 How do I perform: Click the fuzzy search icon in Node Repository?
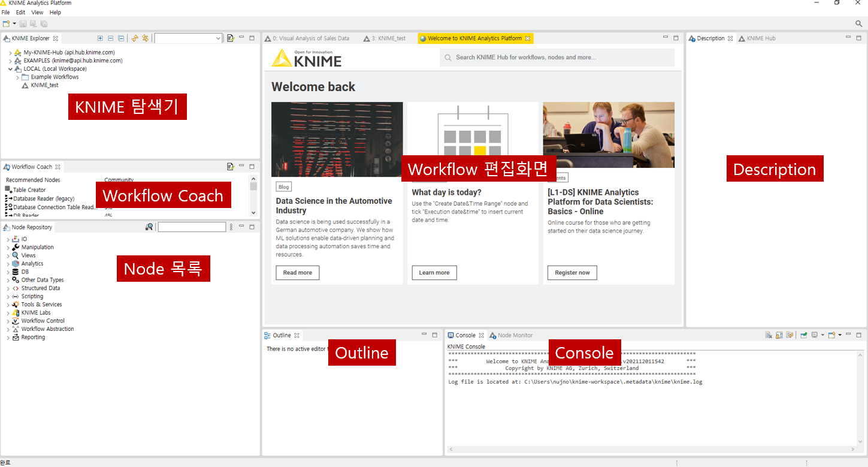[x=149, y=227]
